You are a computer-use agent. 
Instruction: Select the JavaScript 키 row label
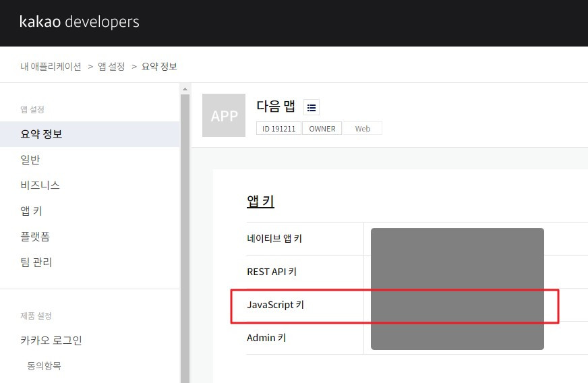tap(275, 305)
